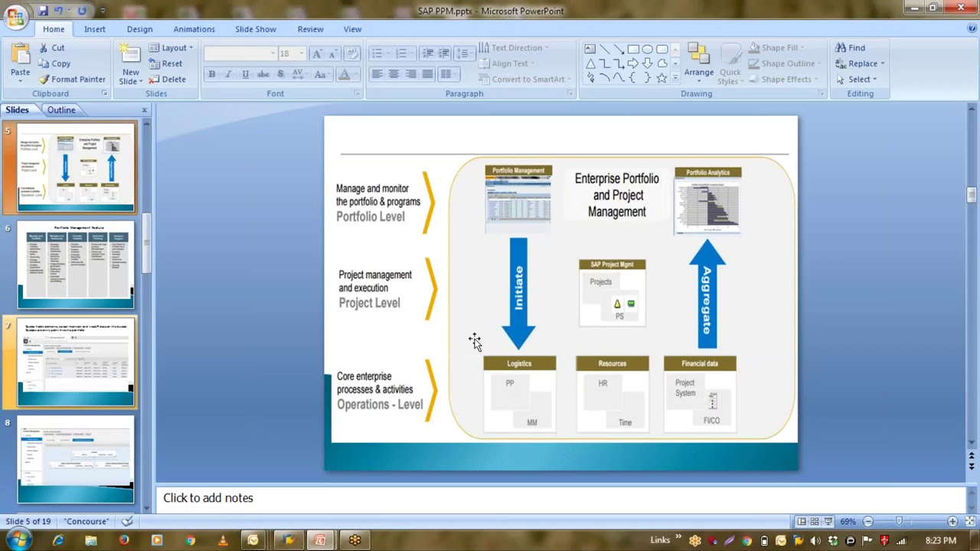Open Quick Styles gallery
Image resolution: width=980 pixels, height=551 pixels.
coord(730,64)
